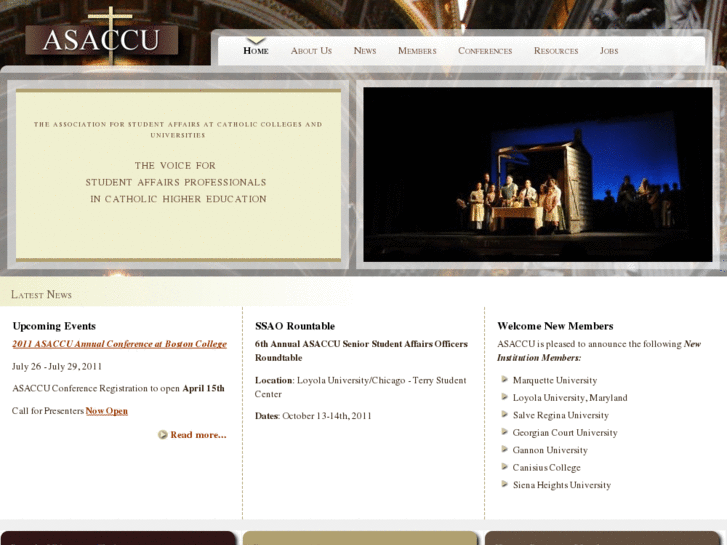Click the Read more arrow icon
The width and height of the screenshot is (727, 545).
click(162, 435)
